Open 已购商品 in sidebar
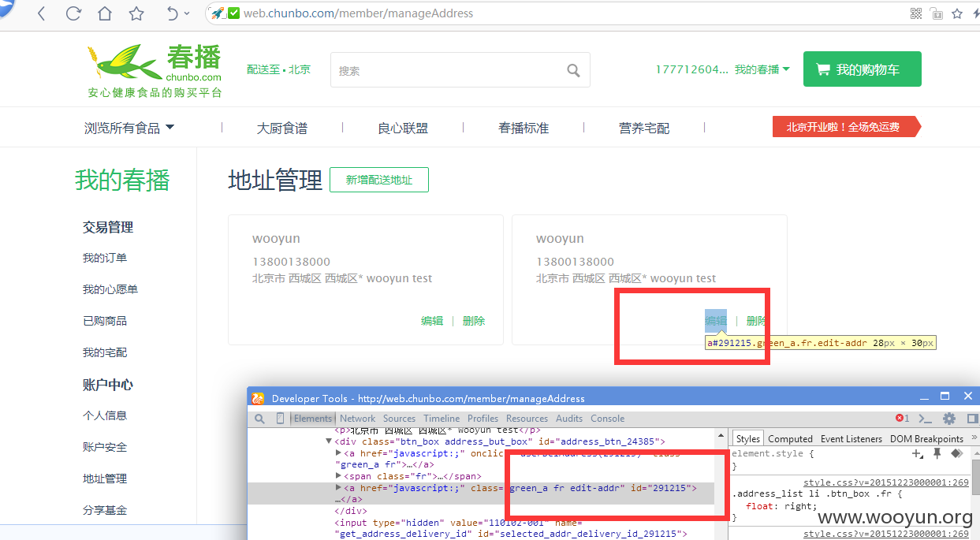The image size is (980, 540). 105,321
